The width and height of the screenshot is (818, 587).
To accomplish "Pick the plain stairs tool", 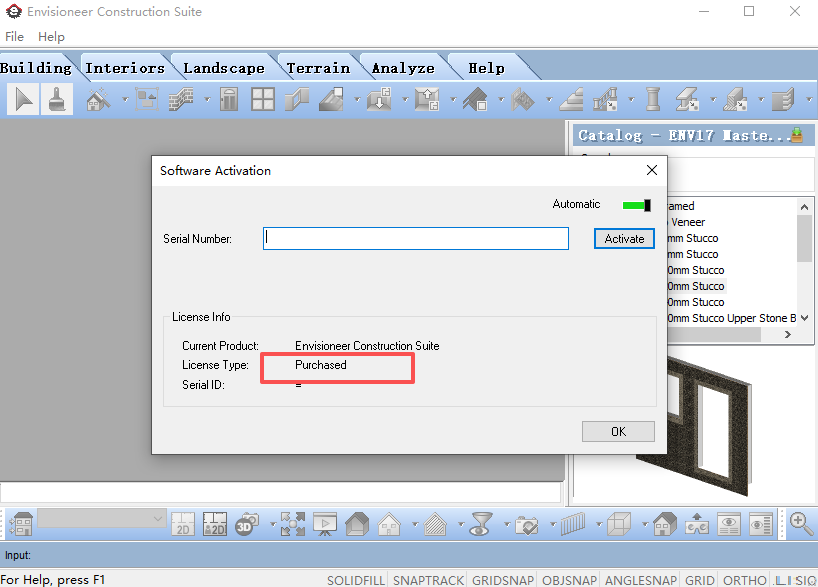I will [572, 99].
